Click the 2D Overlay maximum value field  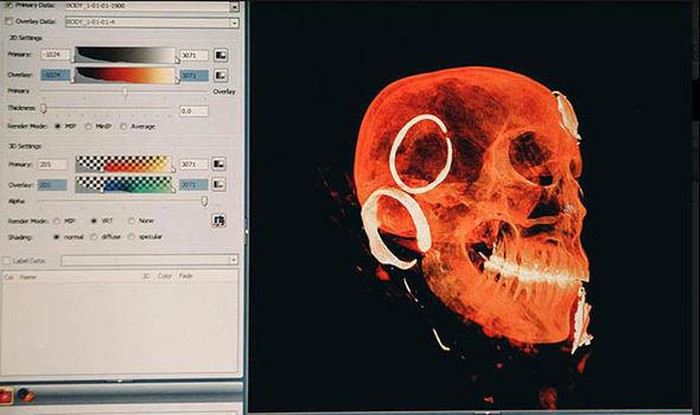[194, 75]
